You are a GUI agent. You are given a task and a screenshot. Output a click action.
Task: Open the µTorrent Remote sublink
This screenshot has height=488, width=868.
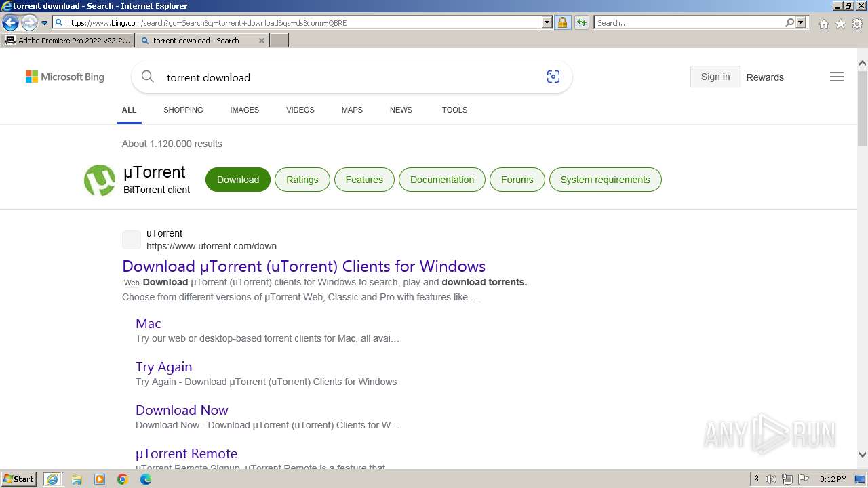tap(186, 453)
